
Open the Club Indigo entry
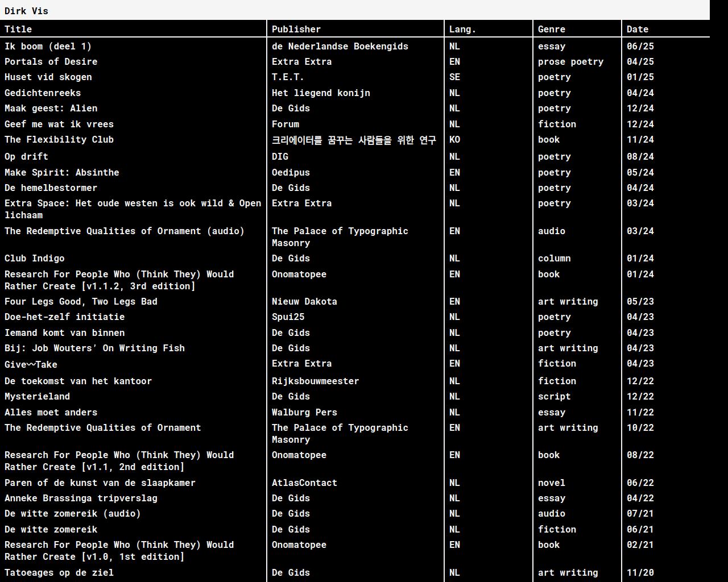[x=34, y=258]
